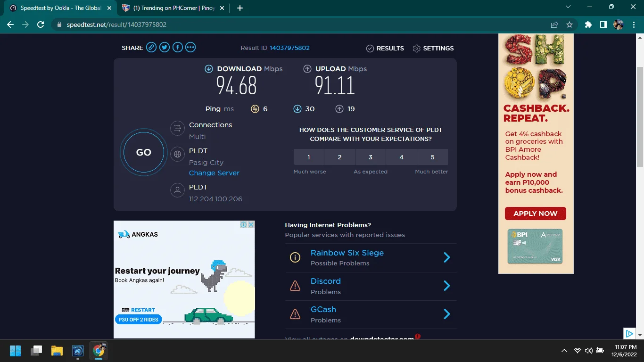Image resolution: width=644 pixels, height=362 pixels.
Task: Rate PLDT customer service as 5
Action: coord(433,157)
